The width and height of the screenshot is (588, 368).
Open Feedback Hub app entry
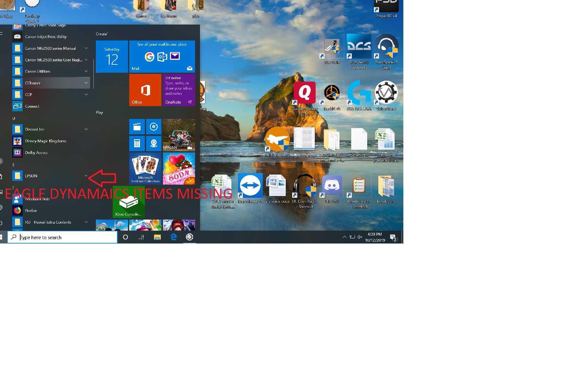(x=51, y=199)
